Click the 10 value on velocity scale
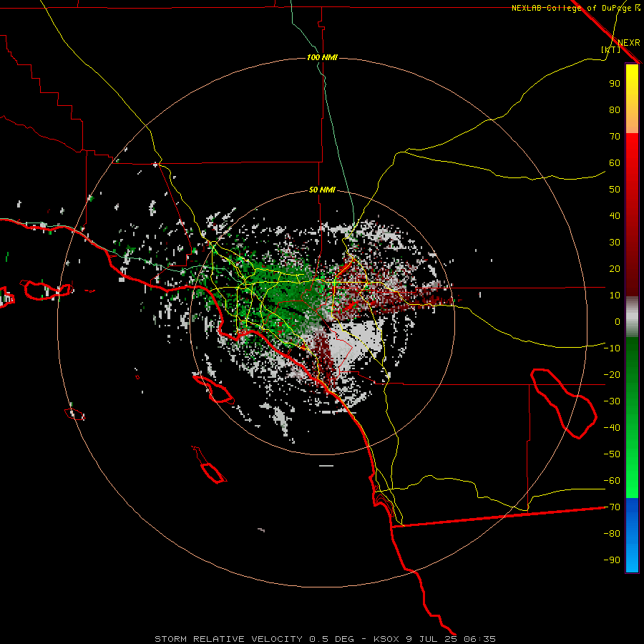644x644 pixels. [615, 296]
